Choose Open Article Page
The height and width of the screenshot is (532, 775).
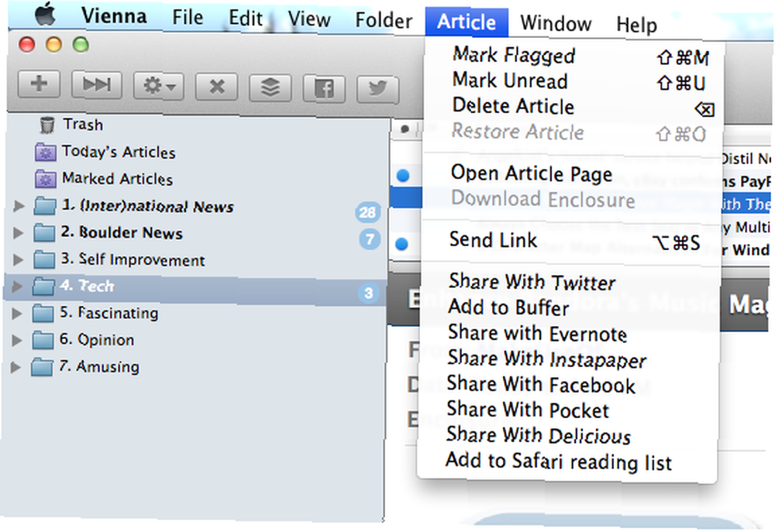(571, 174)
